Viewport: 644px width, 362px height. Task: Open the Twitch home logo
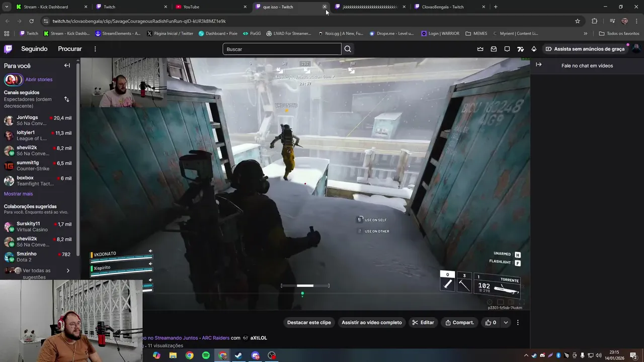8,49
